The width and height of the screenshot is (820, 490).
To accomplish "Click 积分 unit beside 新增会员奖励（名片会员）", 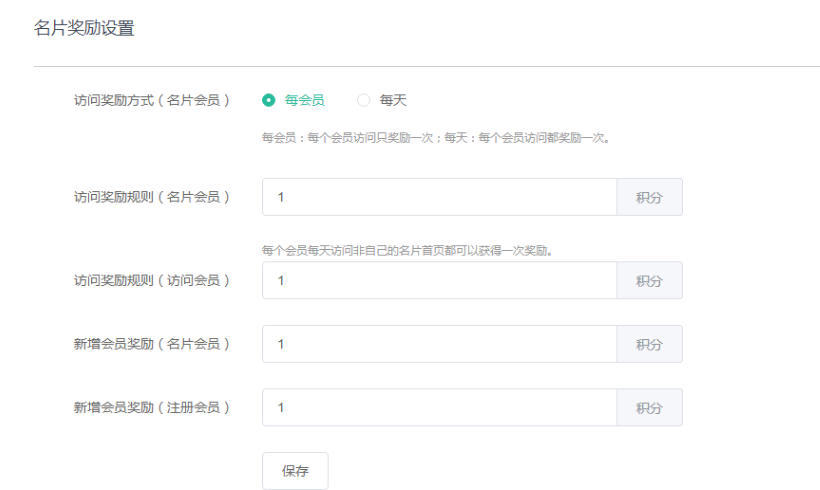I will point(649,344).
